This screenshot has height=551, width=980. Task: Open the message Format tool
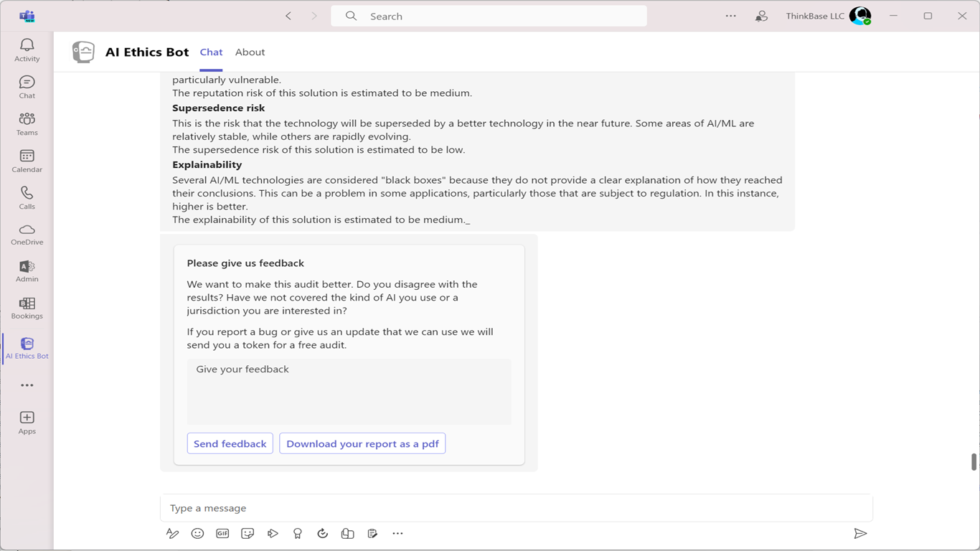click(172, 533)
